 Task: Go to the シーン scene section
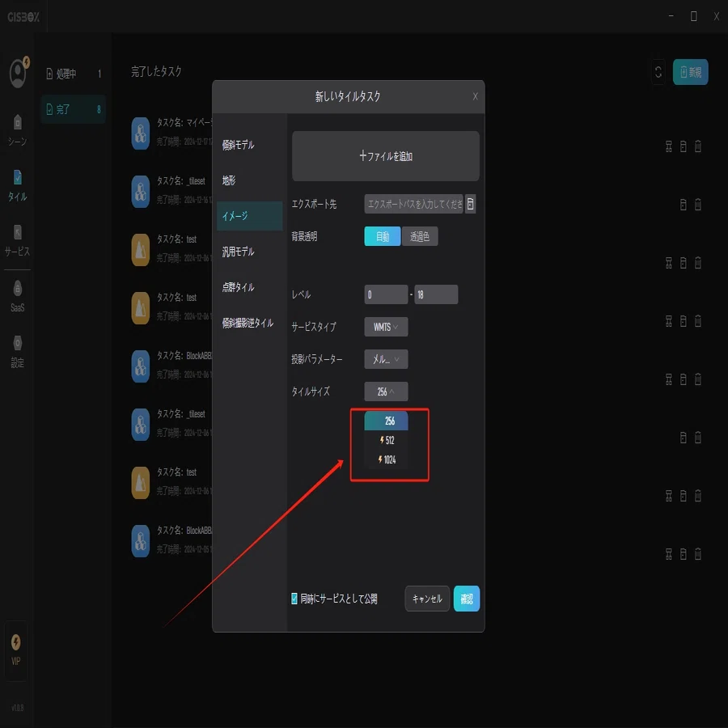pos(17,131)
